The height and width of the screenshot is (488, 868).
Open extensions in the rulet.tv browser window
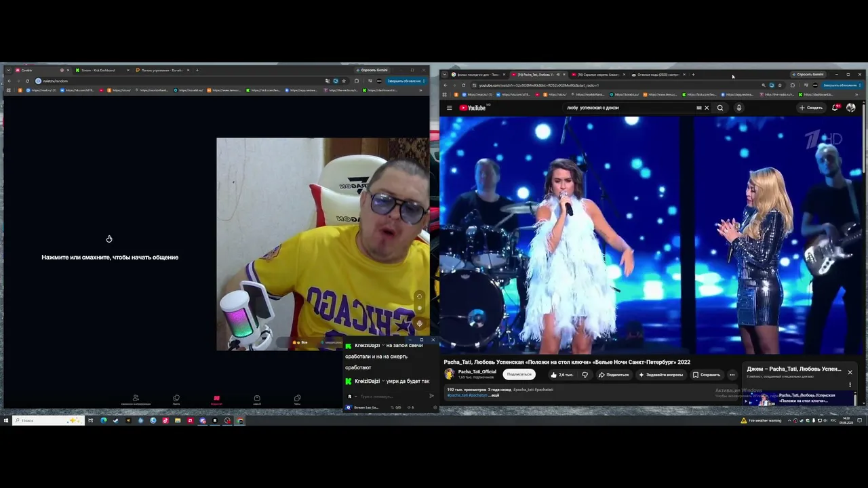[x=357, y=81]
